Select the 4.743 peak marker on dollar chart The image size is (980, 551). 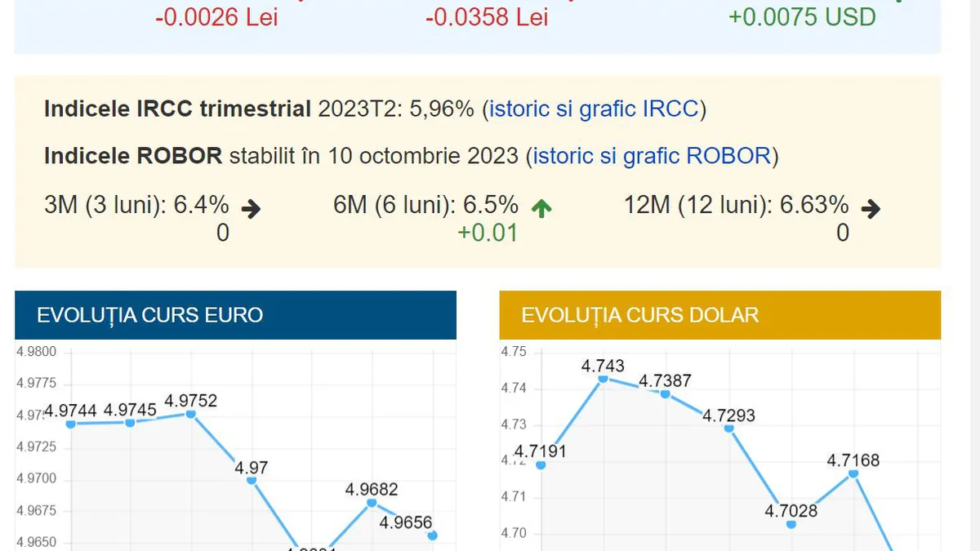pyautogui.click(x=602, y=378)
